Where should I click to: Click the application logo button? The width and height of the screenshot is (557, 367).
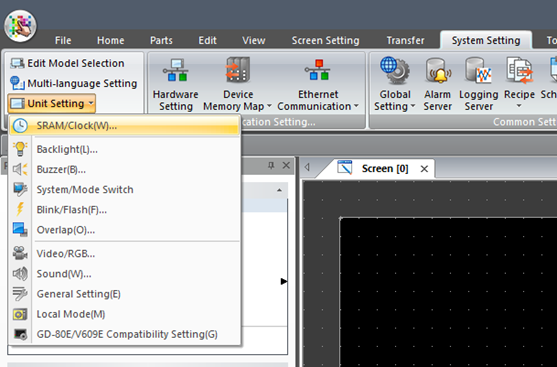pos(20,26)
